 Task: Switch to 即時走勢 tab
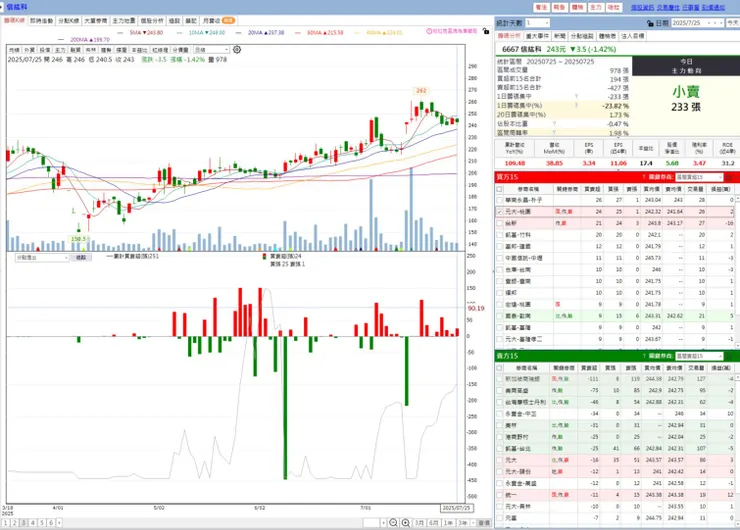point(42,21)
